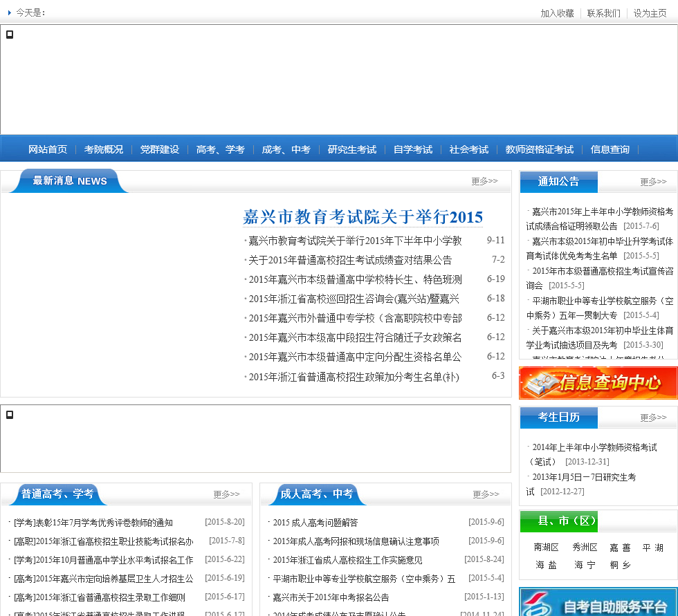Click the 通知公告 section header
The width and height of the screenshot is (678, 616).
click(558, 182)
